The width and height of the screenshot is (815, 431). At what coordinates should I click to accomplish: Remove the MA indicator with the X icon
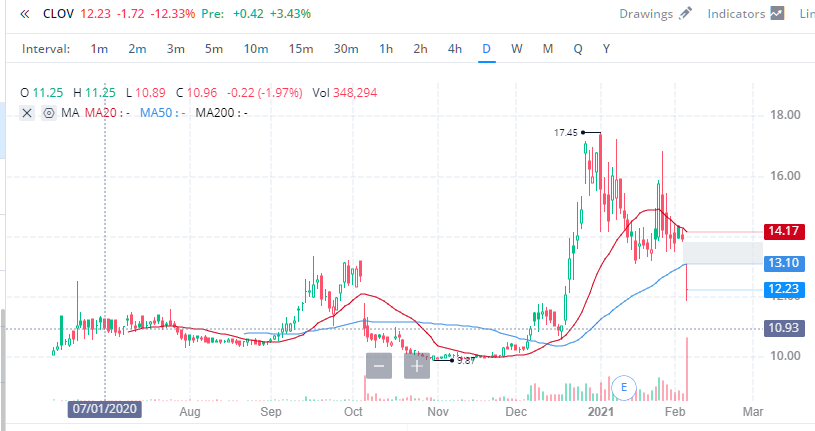[27, 113]
